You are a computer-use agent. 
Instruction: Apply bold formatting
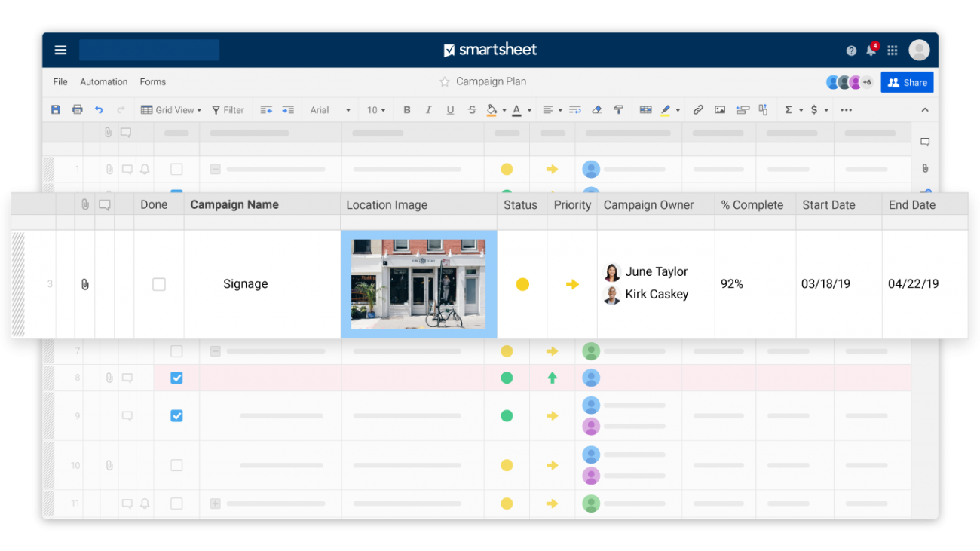pos(407,109)
